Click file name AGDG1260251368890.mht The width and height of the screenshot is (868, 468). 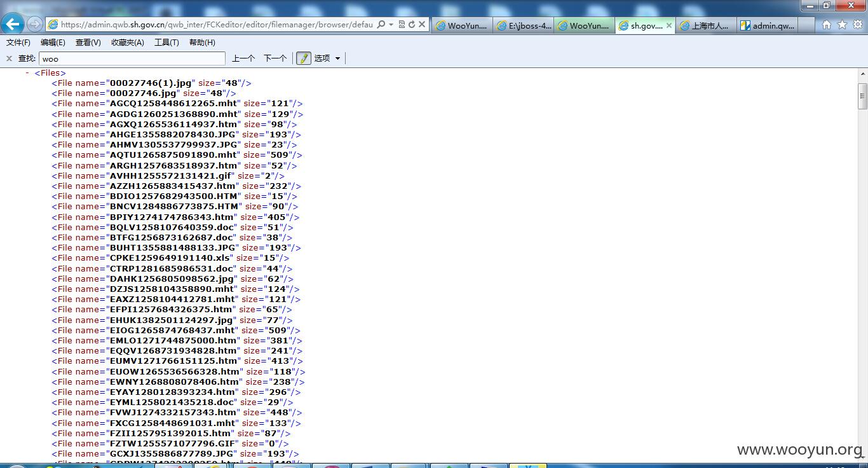[174, 114]
